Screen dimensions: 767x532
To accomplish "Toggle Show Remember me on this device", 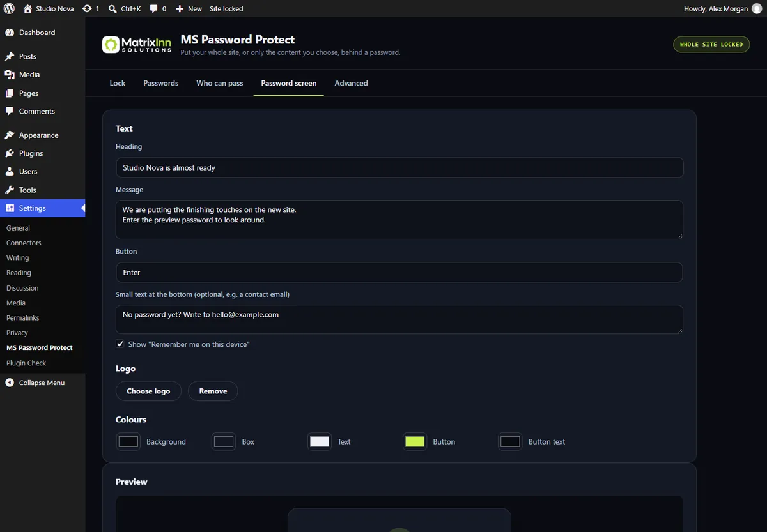I will point(120,344).
